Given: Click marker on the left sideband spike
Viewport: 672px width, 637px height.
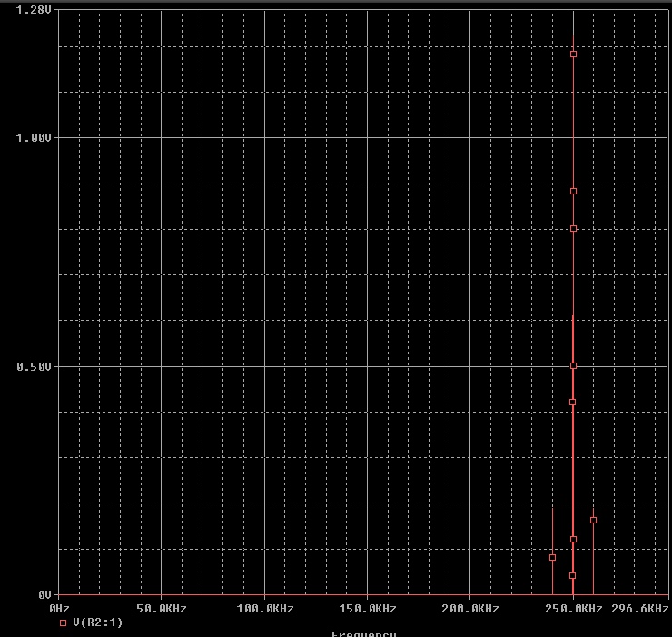Looking at the screenshot, I should pos(552,557).
